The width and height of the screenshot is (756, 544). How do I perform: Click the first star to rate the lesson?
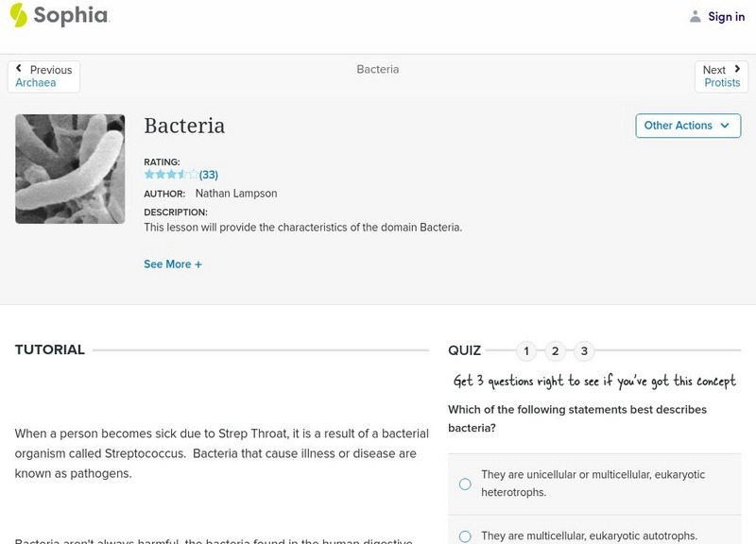[x=148, y=174]
